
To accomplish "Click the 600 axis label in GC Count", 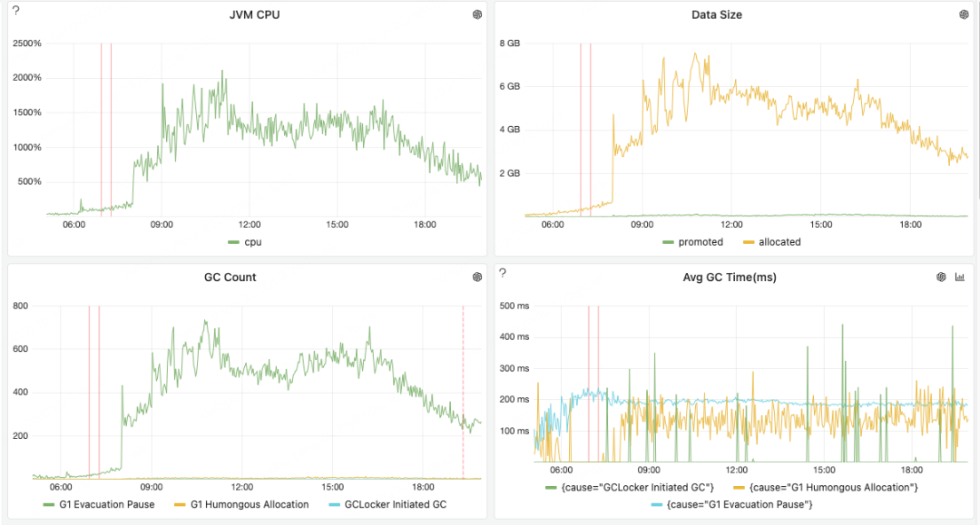I will pos(21,349).
